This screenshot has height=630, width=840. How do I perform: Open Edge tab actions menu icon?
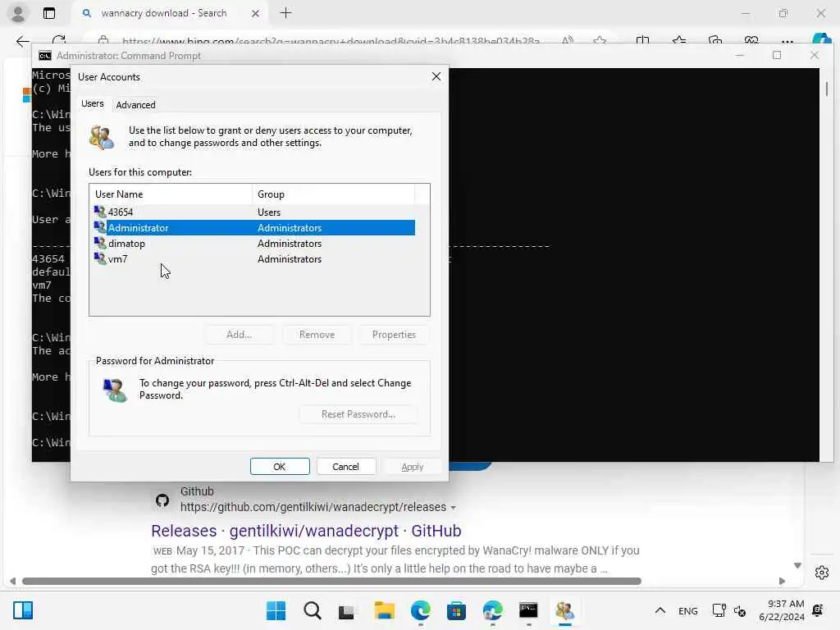pyautogui.click(x=48, y=13)
